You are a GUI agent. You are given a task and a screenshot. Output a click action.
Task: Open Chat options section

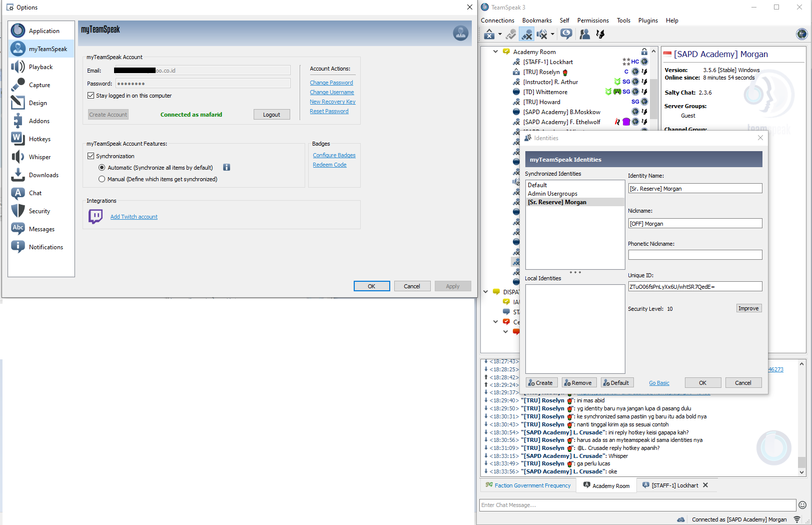pyautogui.click(x=42, y=193)
